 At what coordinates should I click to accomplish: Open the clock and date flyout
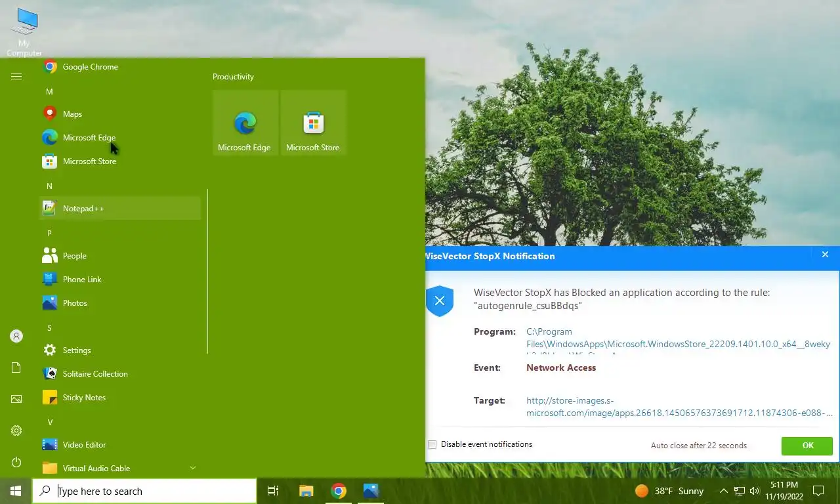point(784,491)
